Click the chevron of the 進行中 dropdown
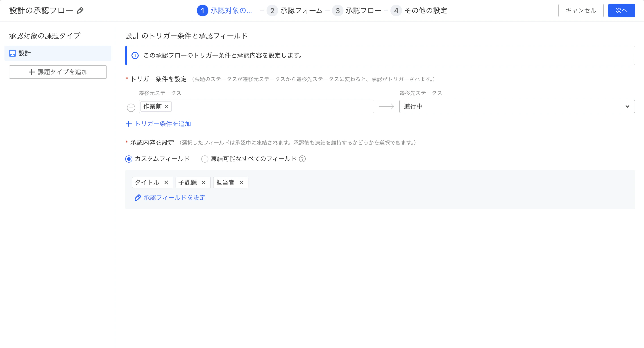The image size is (644, 348). coord(627,106)
